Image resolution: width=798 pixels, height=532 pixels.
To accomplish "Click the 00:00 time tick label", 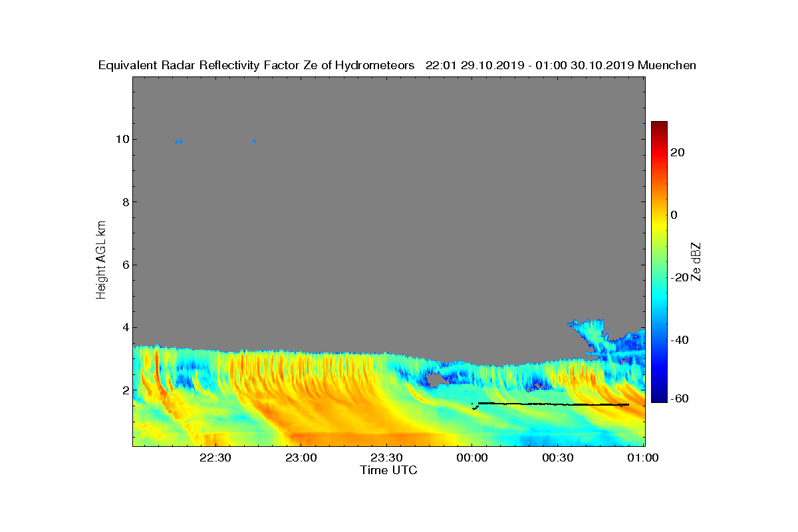I will (x=472, y=458).
